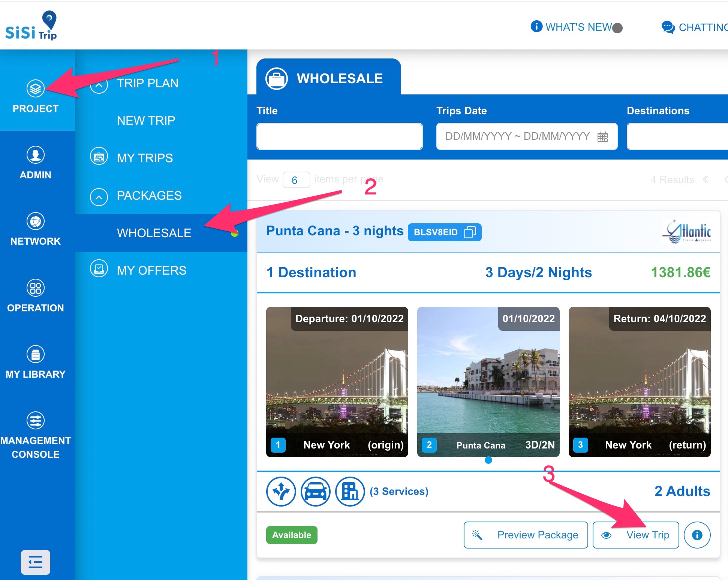Focus the Destinations filter field
728x580 pixels.
(x=677, y=136)
